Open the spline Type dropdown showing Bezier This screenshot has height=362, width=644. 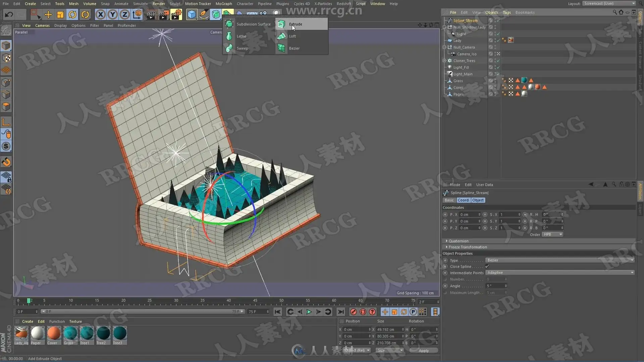560,260
